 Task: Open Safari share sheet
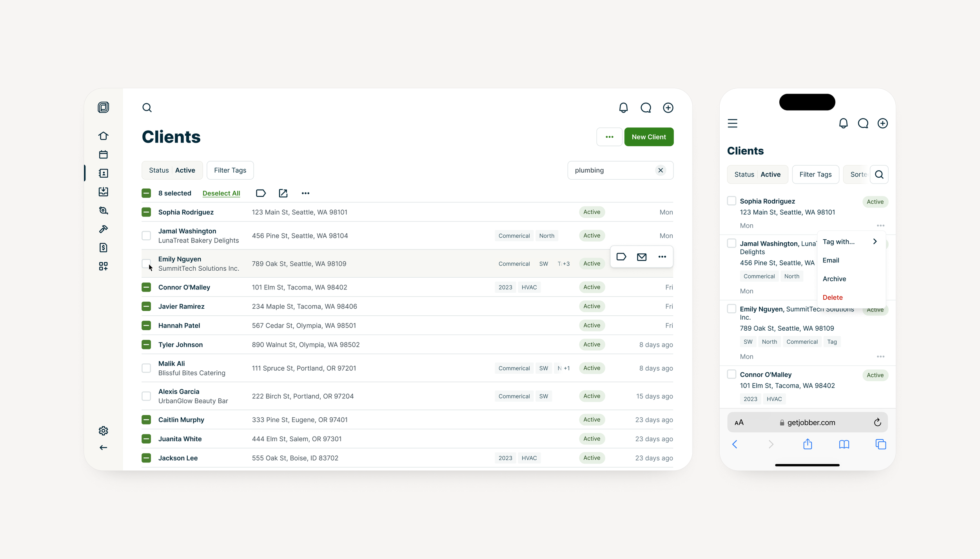pyautogui.click(x=808, y=444)
